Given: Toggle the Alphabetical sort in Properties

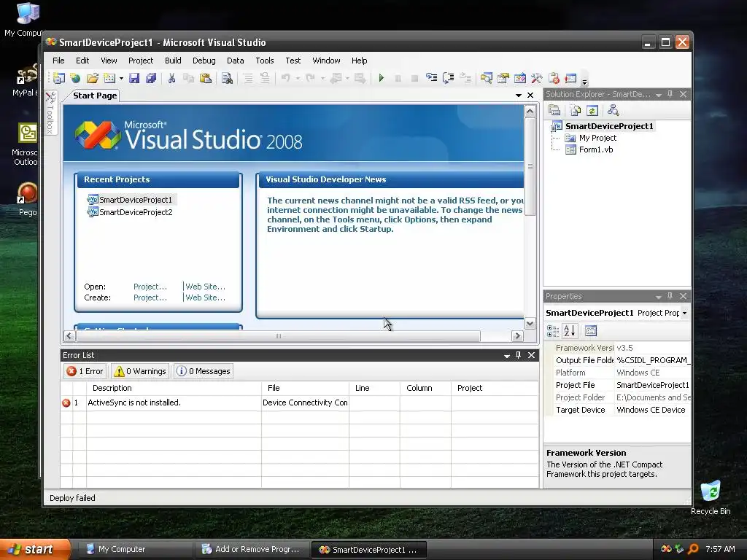Looking at the screenshot, I should tap(570, 330).
